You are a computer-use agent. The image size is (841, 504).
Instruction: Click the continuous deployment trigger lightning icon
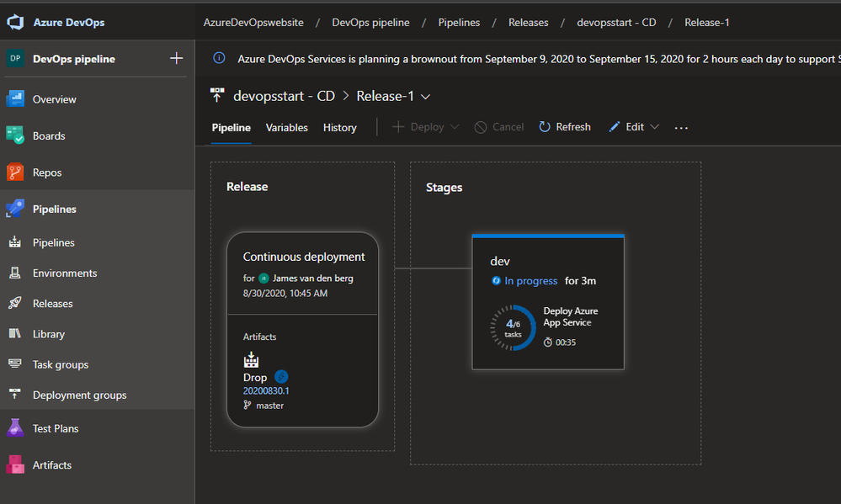[281, 377]
